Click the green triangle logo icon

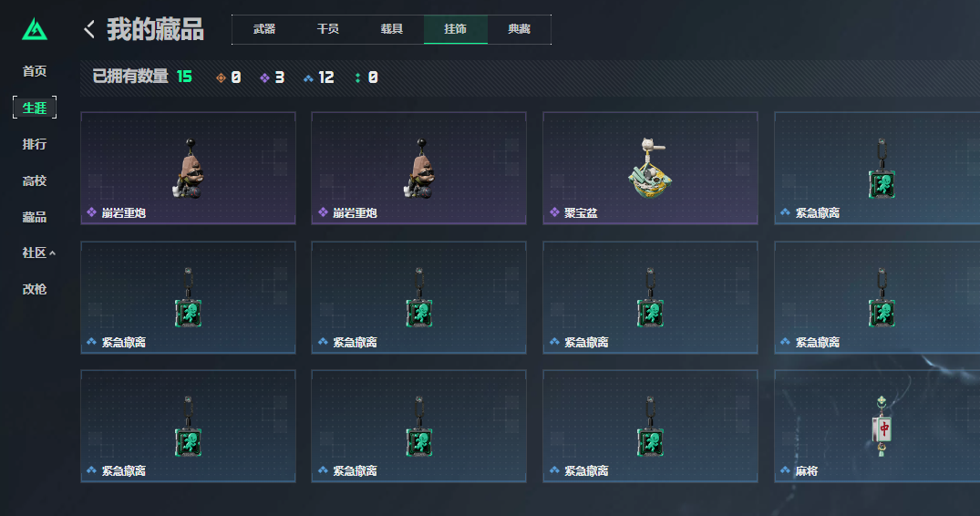[x=35, y=29]
